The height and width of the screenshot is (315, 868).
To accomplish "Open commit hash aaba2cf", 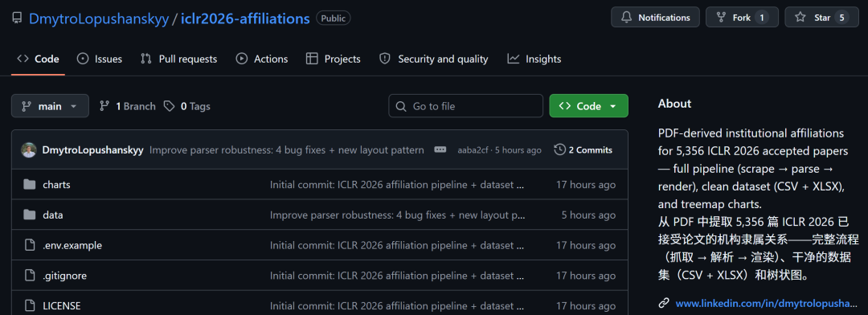I will (x=473, y=150).
